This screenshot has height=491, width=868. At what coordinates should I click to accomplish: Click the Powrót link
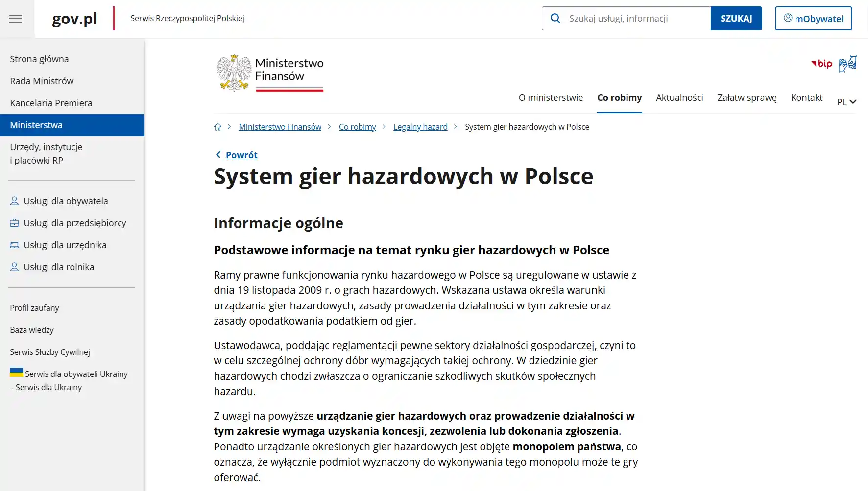(x=241, y=155)
